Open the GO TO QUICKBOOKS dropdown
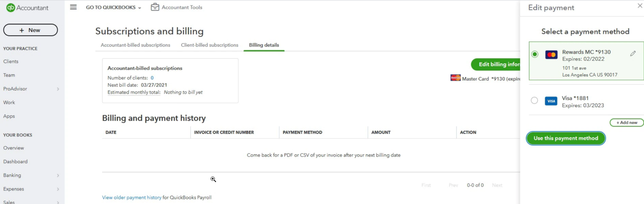 113,7
